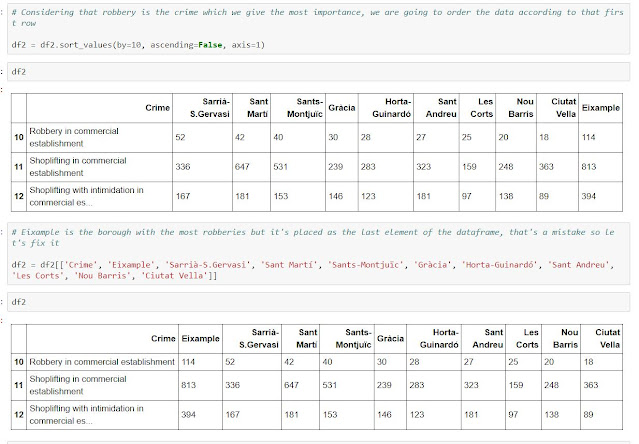Select the first df2 code cell
Image resolution: width=639 pixels, height=444 pixels.
(318, 72)
